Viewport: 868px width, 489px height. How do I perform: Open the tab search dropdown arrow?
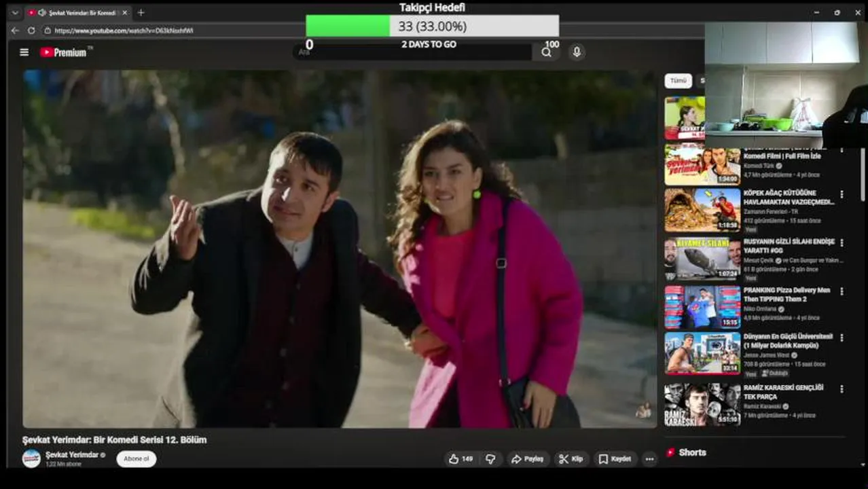coord(14,12)
